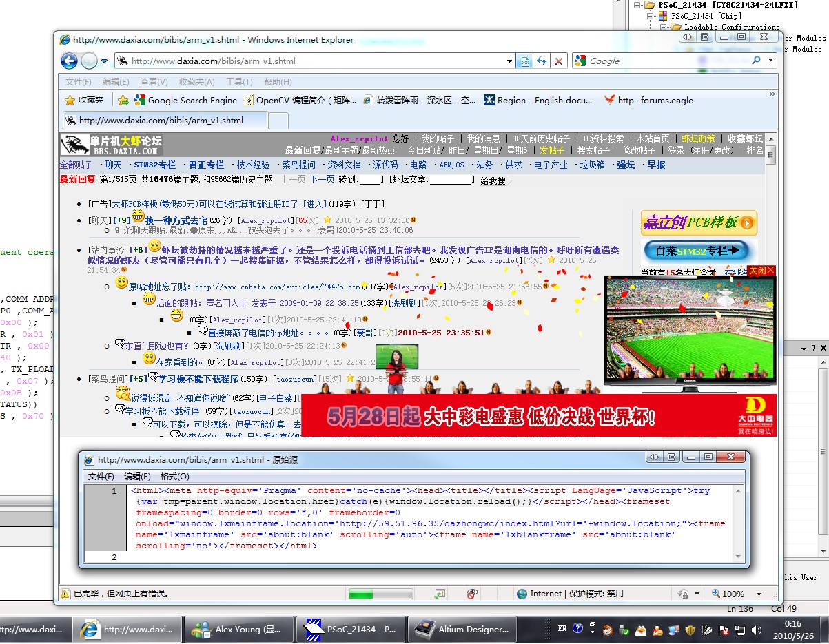Viewport: 829px width, 644px height.
Task: Click the new blank tab button
Action: (x=278, y=121)
